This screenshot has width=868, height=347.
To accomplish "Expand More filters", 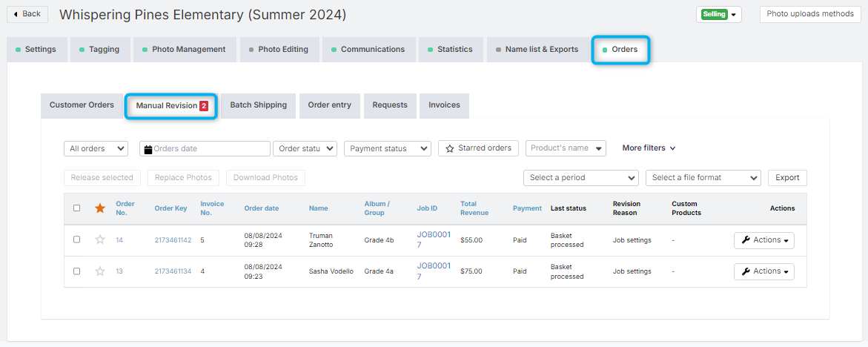I will pyautogui.click(x=649, y=148).
